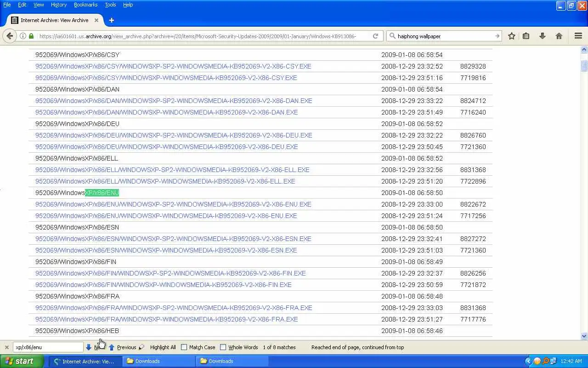Open the Edit menu
This screenshot has height=368, width=588.
point(22,5)
